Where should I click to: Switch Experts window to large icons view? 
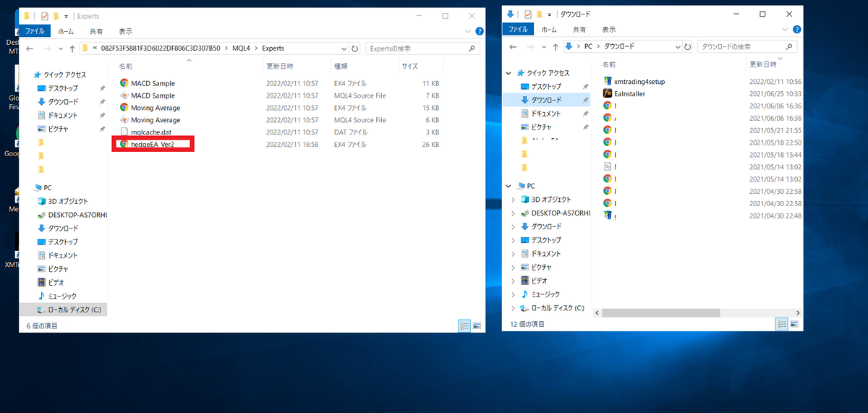[x=476, y=325]
